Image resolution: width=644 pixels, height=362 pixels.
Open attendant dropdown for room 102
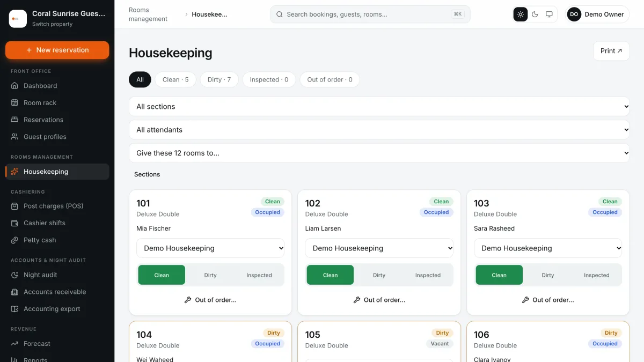click(379, 248)
